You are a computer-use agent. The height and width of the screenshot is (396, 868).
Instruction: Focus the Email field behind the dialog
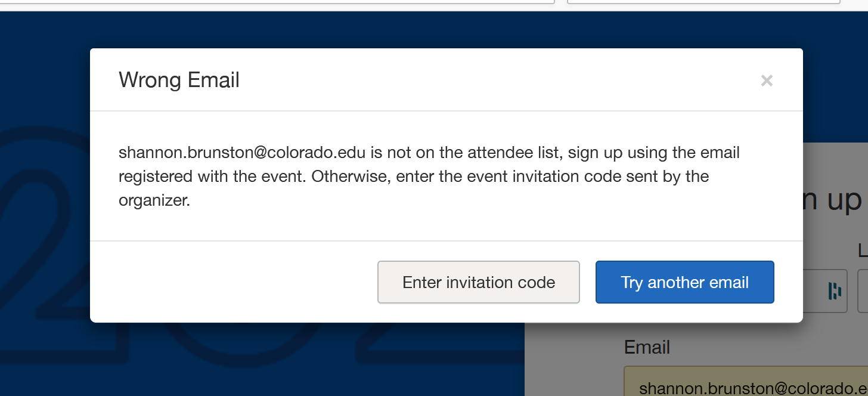tap(745, 386)
